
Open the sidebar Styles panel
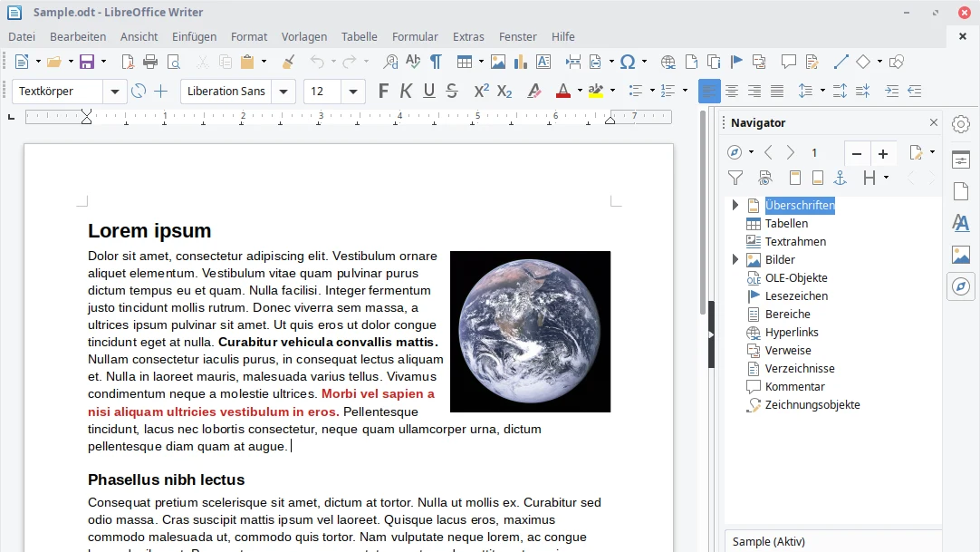[961, 223]
